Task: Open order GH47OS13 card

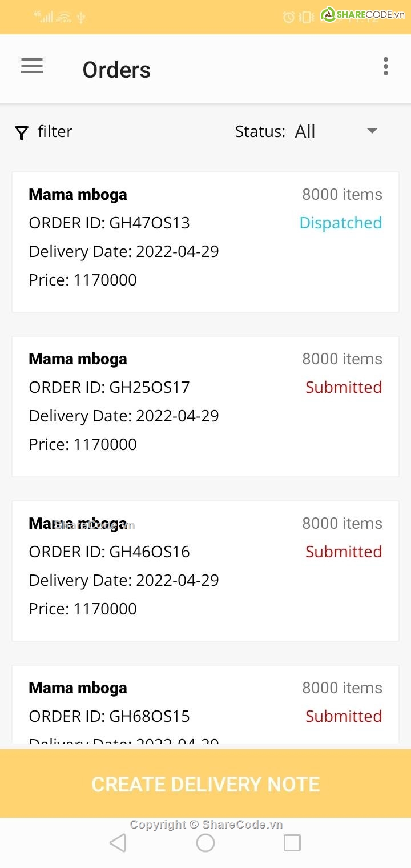Action: pyautogui.click(x=205, y=242)
